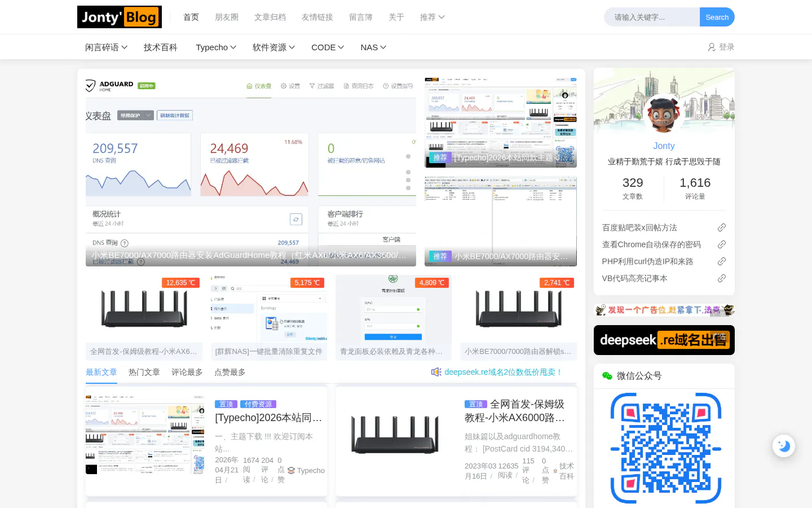The height and width of the screenshot is (508, 812).
Task: Open link icon beside VB代码高亮记事本
Action: click(x=721, y=278)
